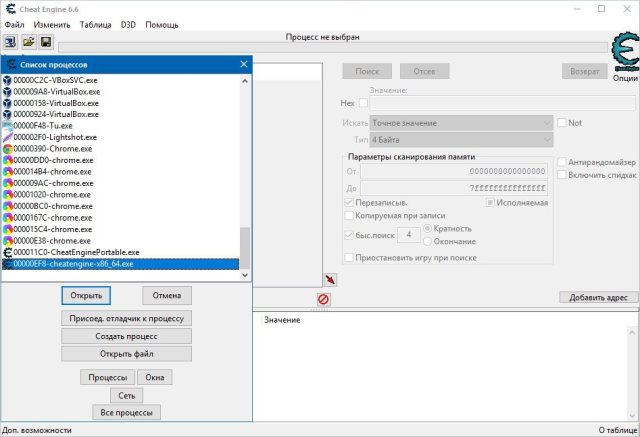Open the 4 Байта value type dropdown
The height and width of the screenshot is (437, 640).
pyautogui.click(x=546, y=141)
